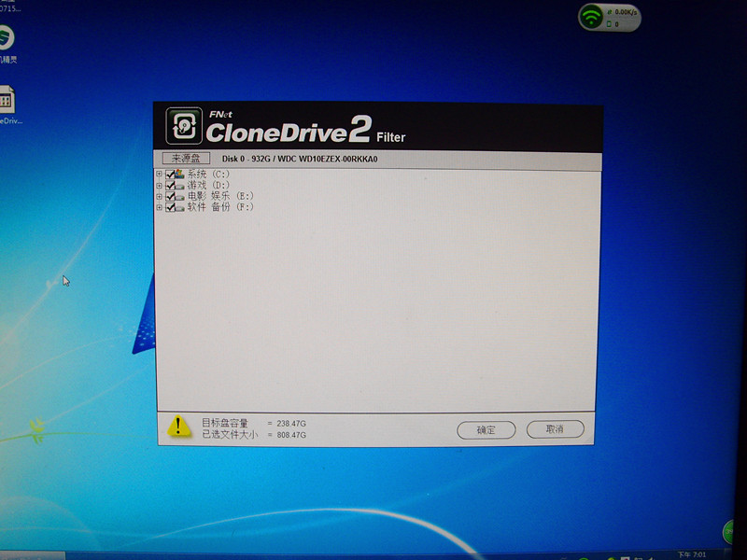Click the taskbar clock showing 7:01
Viewport: 747px width, 560px height.
(x=692, y=554)
